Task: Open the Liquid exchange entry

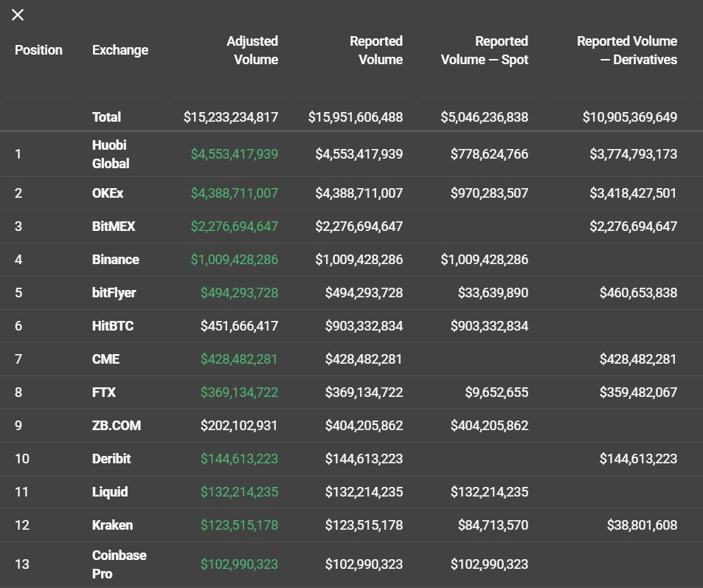Action: [x=110, y=492]
